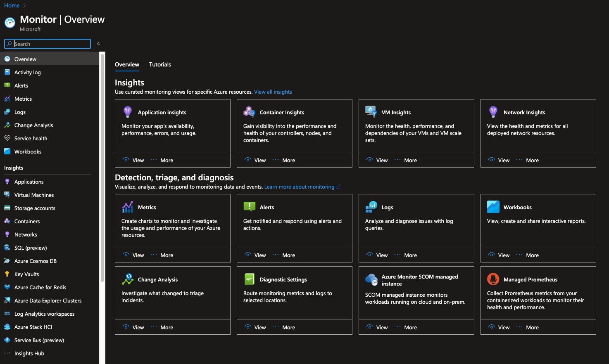Click View on Application insights card
The width and height of the screenshot is (609, 364).
click(x=133, y=160)
